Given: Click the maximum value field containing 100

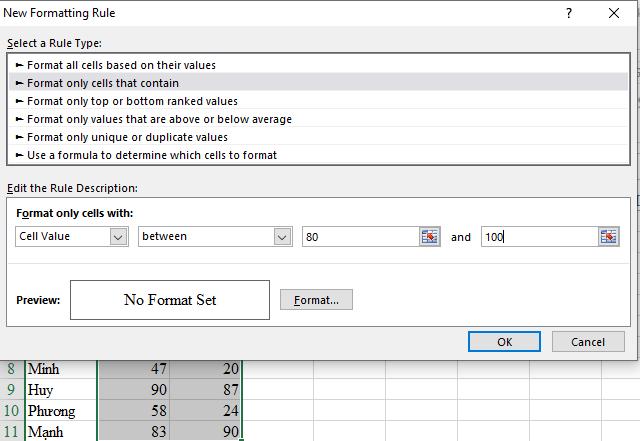Looking at the screenshot, I should [x=538, y=237].
